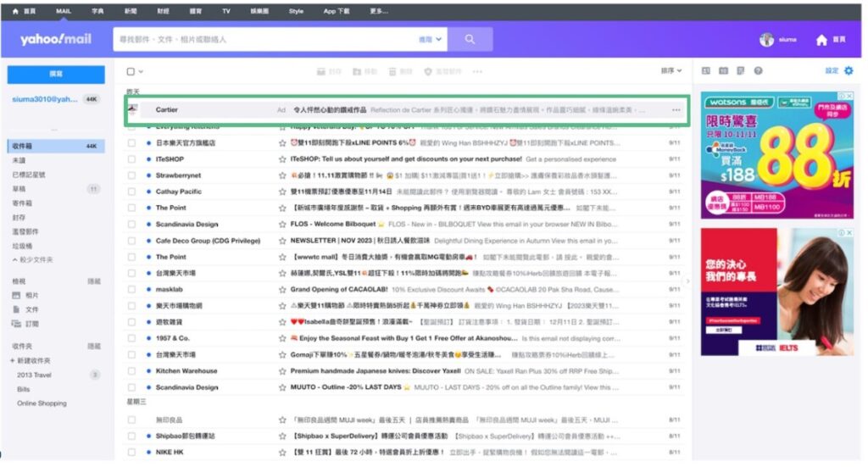
Task: Open the App 下載 item in top bar
Action: (337, 11)
